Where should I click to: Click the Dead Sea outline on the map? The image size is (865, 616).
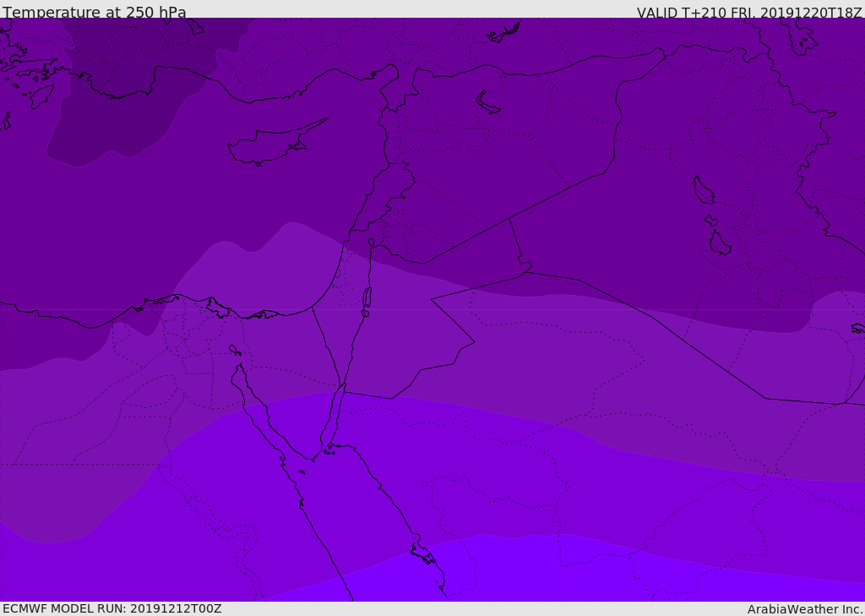coord(367,298)
